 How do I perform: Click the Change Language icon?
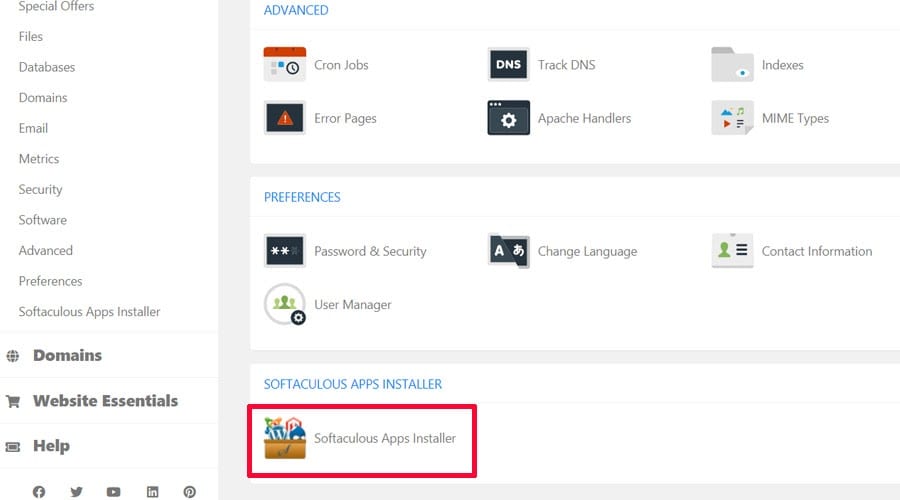tap(509, 251)
